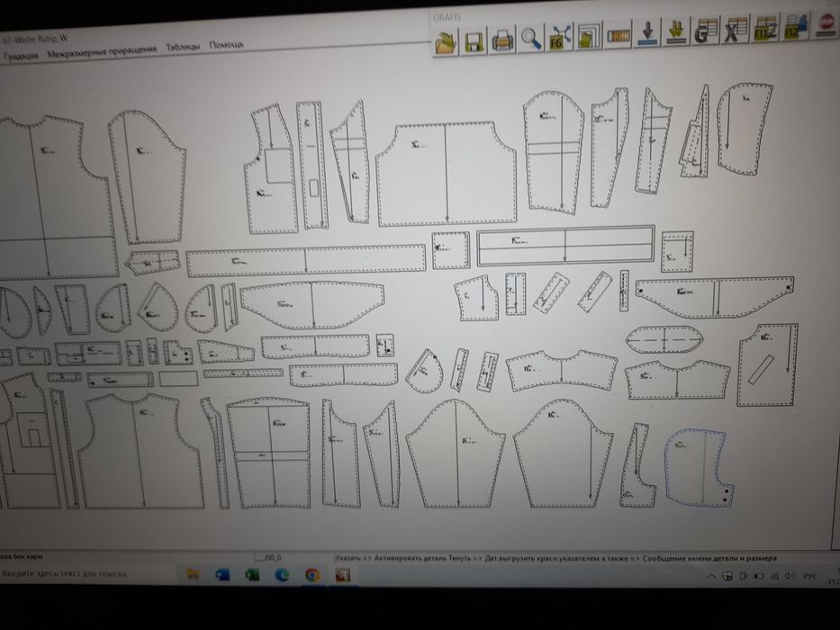Click the nested pieces toolbar icon
840x630 pixels.
589,36
